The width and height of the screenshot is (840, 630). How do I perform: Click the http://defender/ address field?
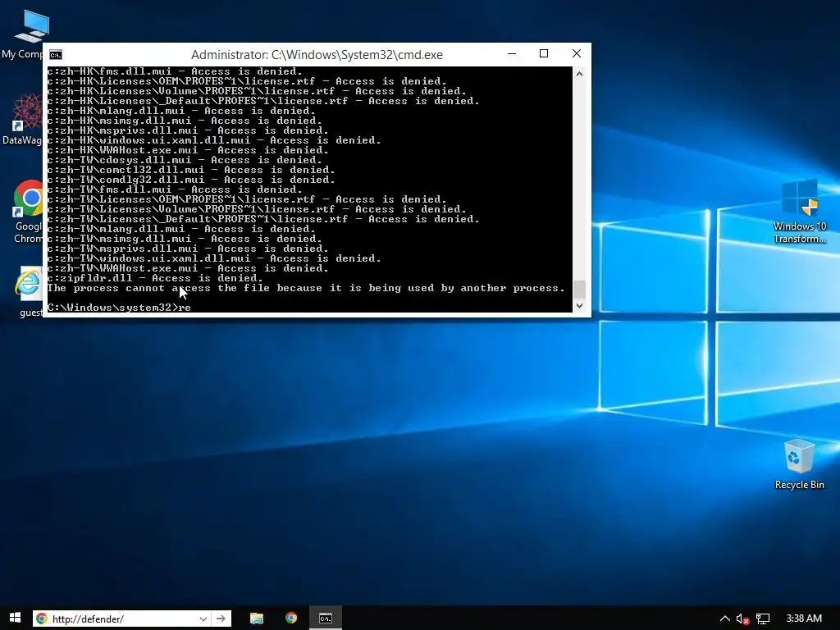pos(123,619)
